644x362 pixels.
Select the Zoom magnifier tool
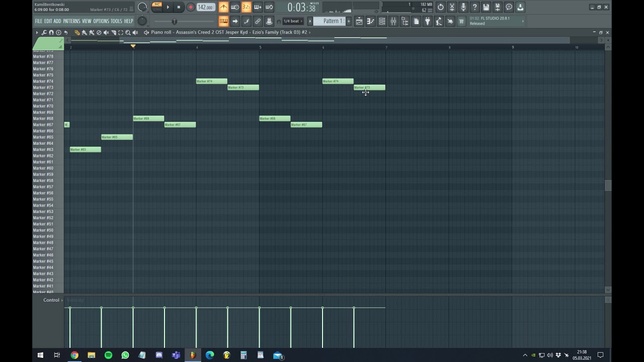128,32
